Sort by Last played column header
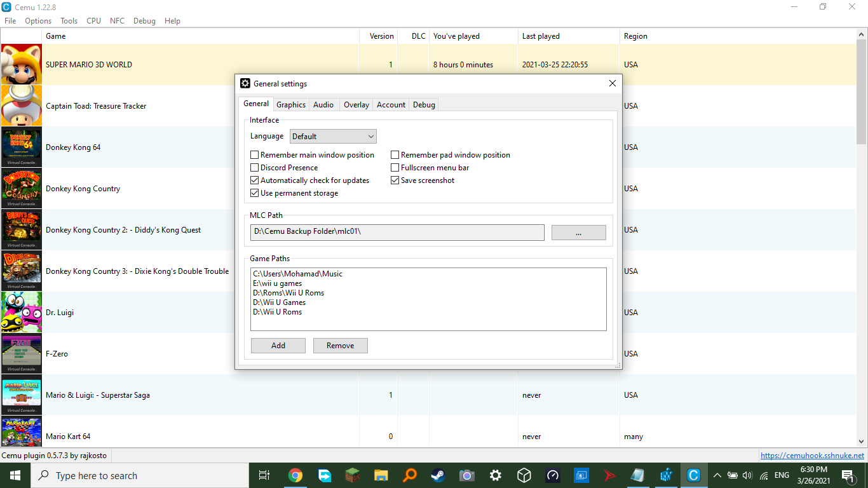This screenshot has width=868, height=488. click(x=569, y=36)
